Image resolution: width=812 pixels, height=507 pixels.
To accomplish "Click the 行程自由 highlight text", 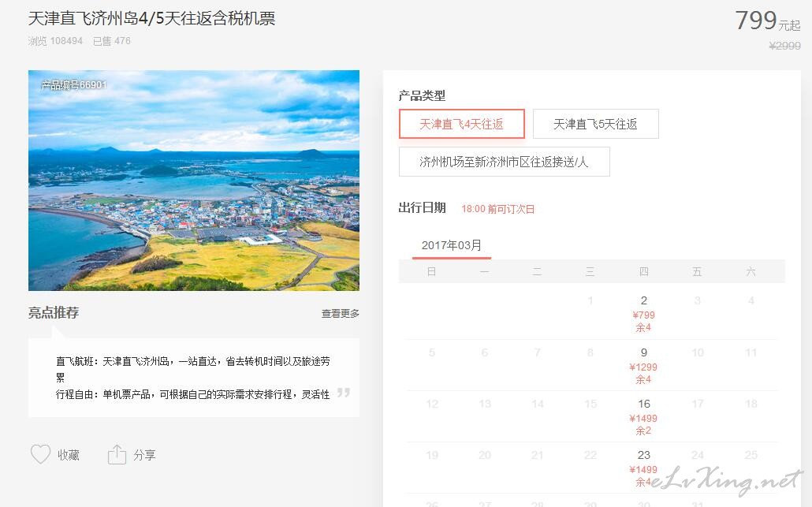I will pos(192,394).
